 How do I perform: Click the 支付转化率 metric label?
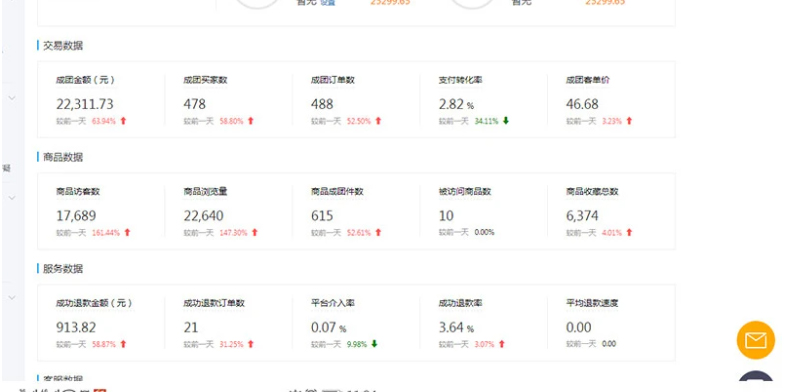click(x=460, y=80)
